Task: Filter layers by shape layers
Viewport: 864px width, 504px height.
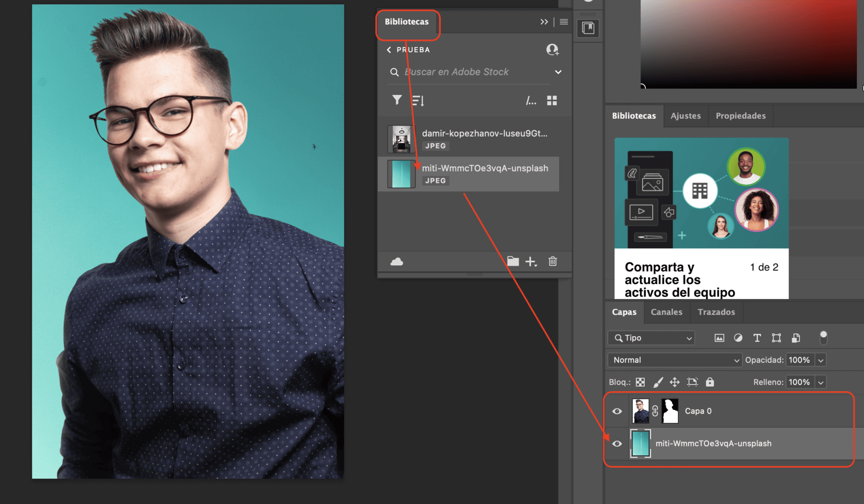Action: 776,338
